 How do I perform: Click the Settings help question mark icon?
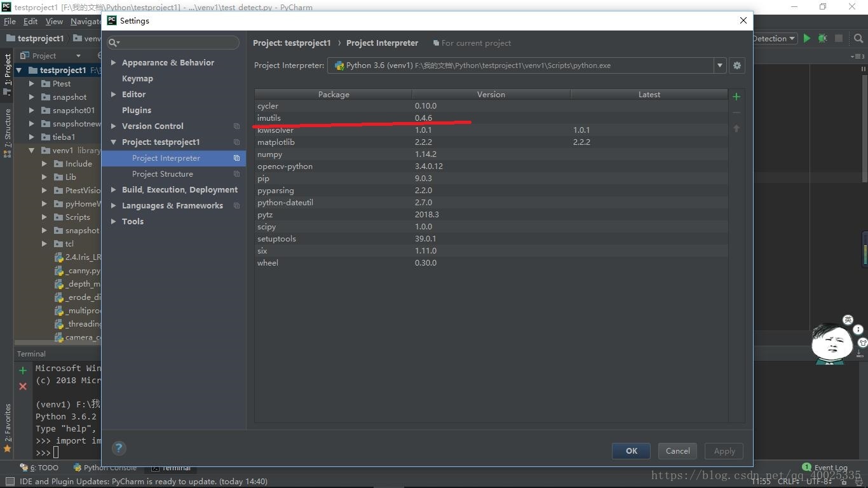(119, 448)
